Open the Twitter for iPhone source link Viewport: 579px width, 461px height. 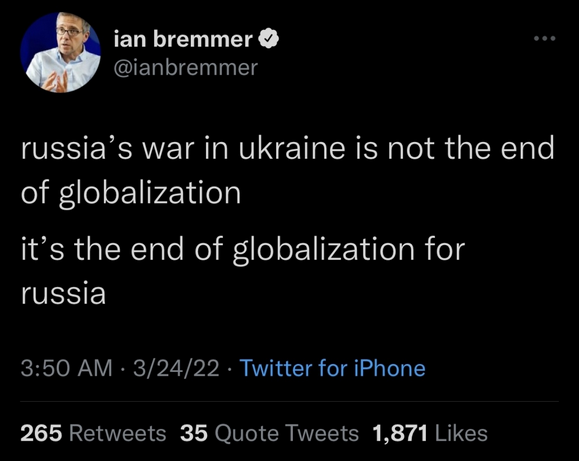pos(333,368)
